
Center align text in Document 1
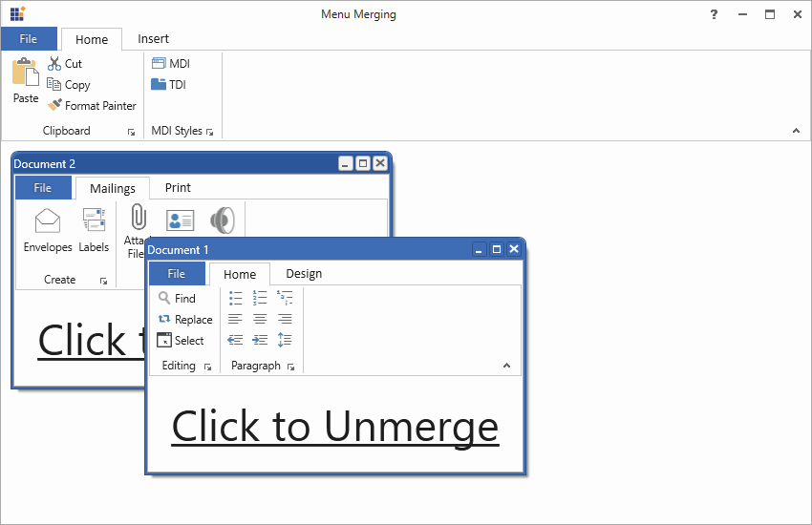(260, 319)
